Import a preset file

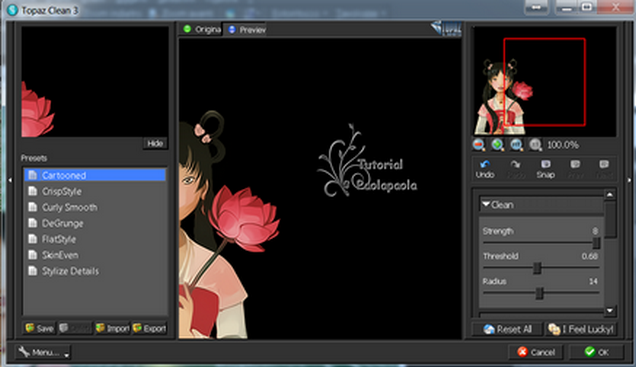112,328
